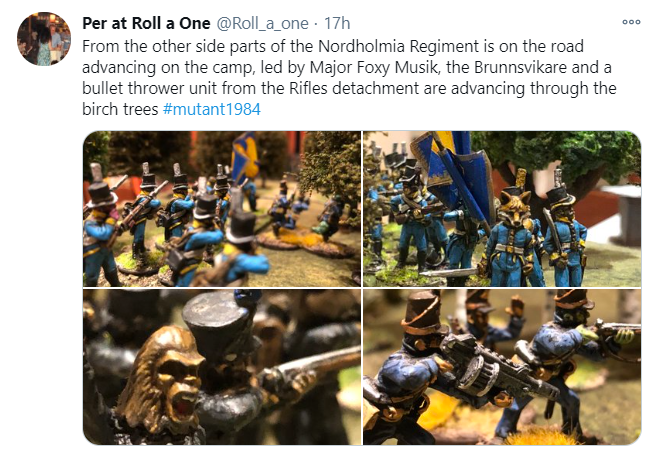The width and height of the screenshot is (655, 449).
Task: Open the top-right photo with fox-headed officer
Action: pos(502,209)
